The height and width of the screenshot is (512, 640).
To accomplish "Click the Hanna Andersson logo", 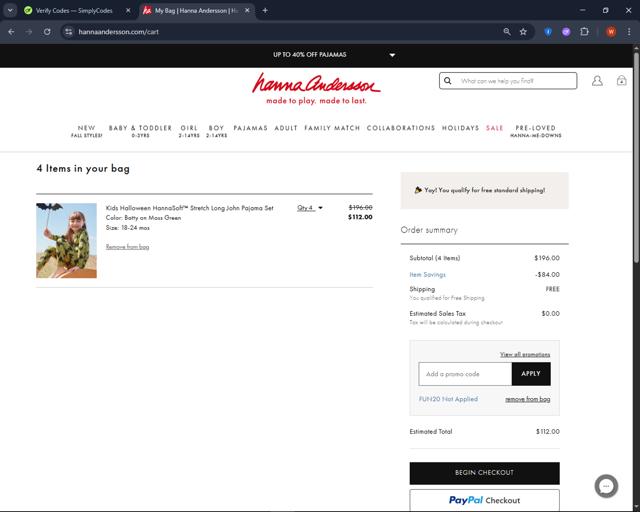I will coord(316,88).
